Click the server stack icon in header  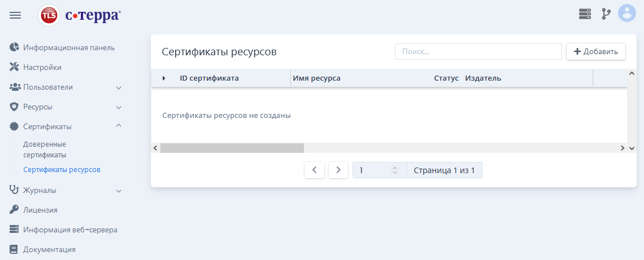tap(585, 14)
